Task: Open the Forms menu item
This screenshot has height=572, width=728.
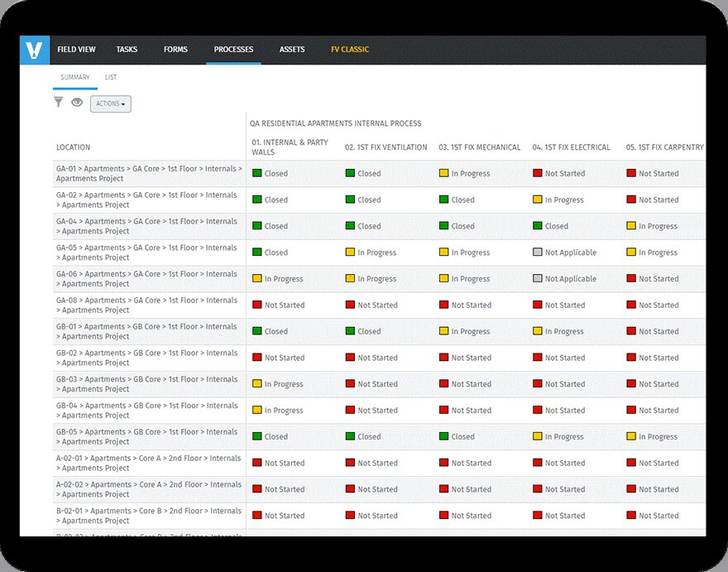Action: 175,50
